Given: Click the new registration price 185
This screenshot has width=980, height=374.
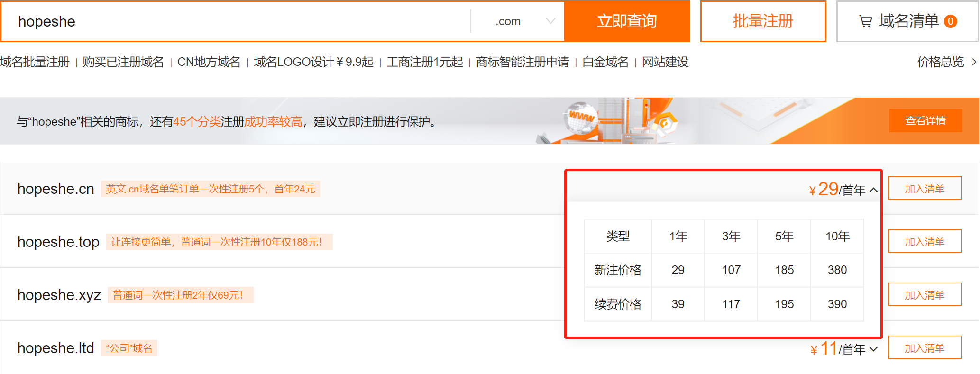Looking at the screenshot, I should [784, 270].
